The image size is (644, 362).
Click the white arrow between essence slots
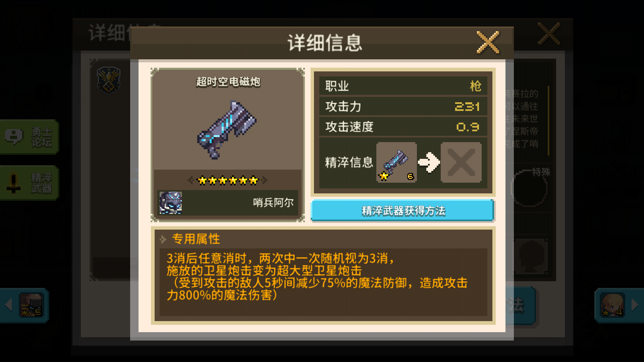coord(429,163)
